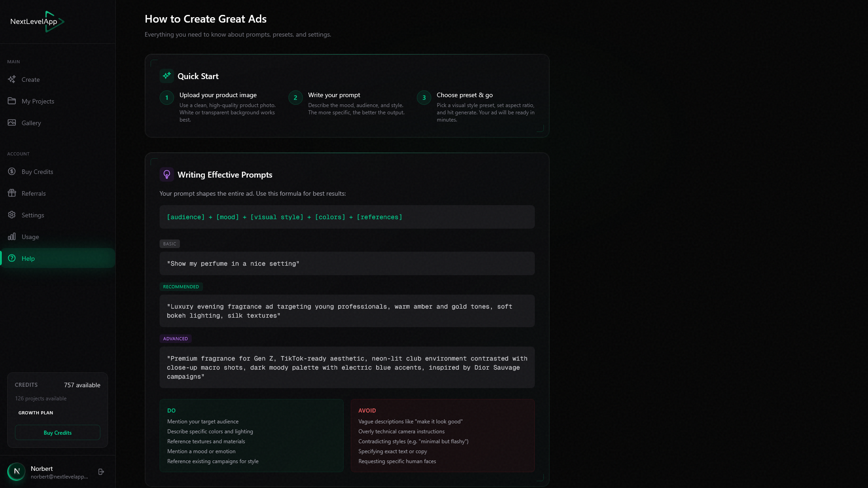Viewport: 868px width, 488px height.
Task: Click the ADVANCED example badge
Action: coord(175,338)
